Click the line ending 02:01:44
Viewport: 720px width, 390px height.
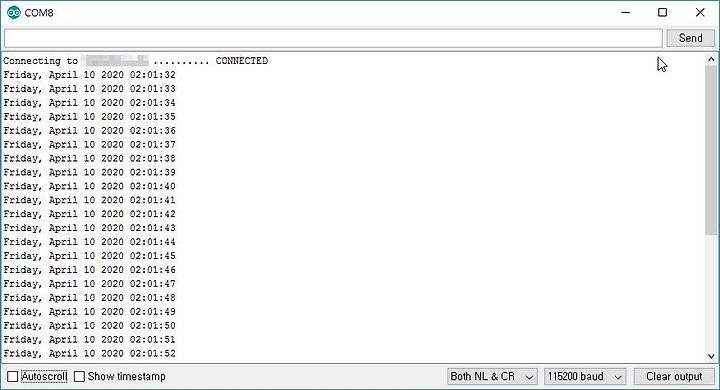pos(90,242)
